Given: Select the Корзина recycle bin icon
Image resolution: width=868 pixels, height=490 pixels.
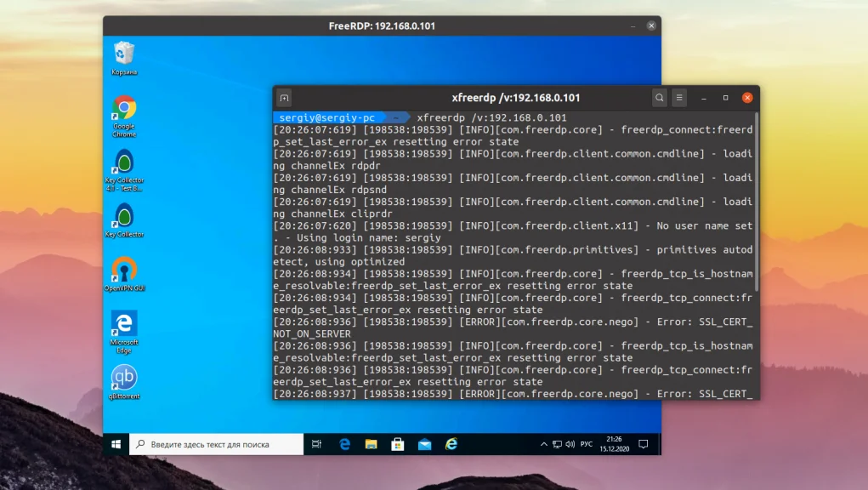Looking at the screenshot, I should click(x=122, y=53).
